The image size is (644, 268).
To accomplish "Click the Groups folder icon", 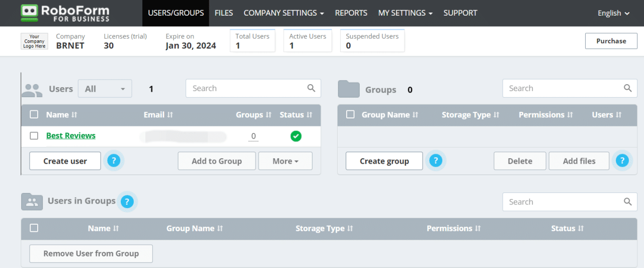I will tap(349, 89).
